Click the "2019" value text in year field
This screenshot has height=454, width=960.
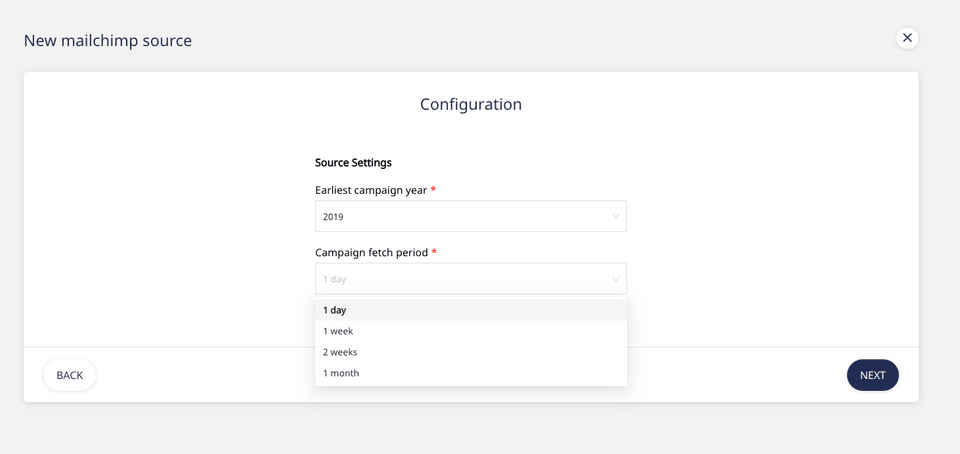333,217
